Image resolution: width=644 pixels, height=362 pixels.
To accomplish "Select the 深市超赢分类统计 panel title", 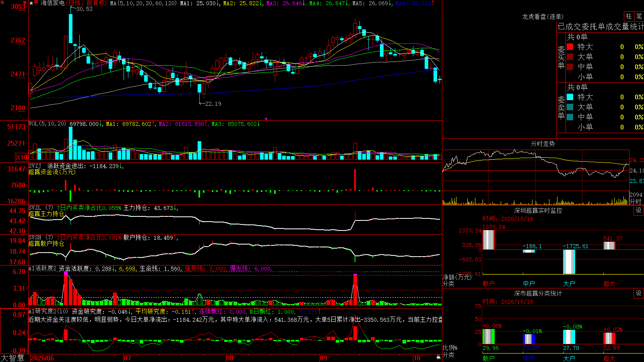I will (538, 293).
